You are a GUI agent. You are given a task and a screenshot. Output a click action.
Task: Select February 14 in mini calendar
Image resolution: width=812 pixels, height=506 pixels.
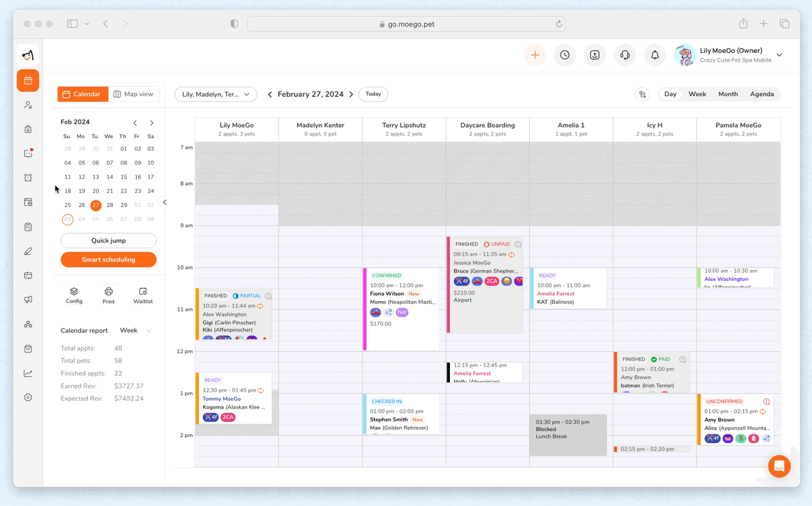pyautogui.click(x=110, y=177)
